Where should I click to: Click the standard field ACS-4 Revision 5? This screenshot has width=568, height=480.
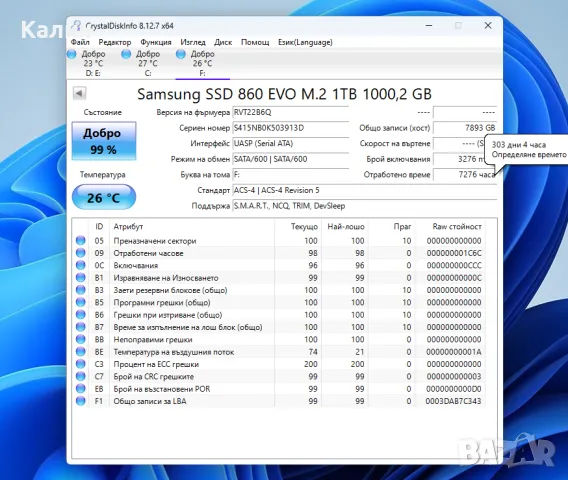(364, 190)
